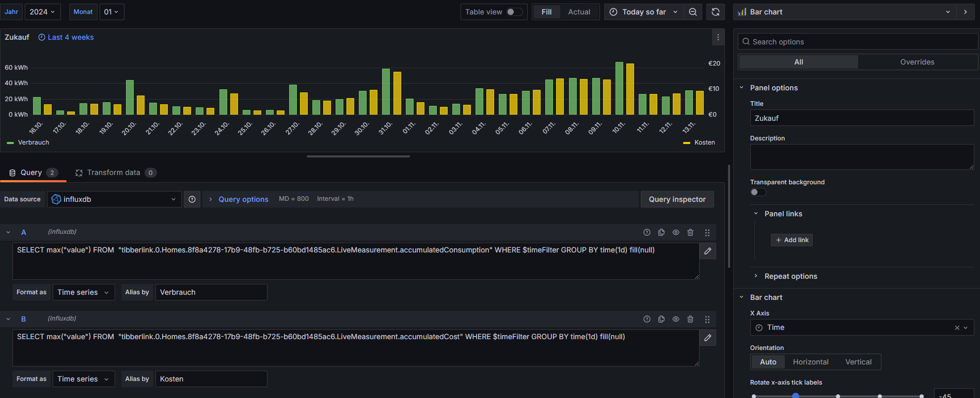The image size is (980, 398).
Task: Duplicate query A
Action: [661, 232]
